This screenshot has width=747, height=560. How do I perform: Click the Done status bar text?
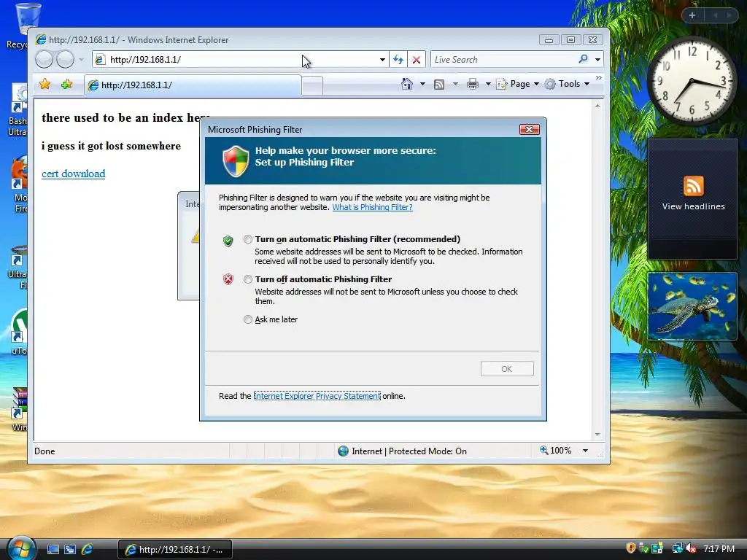(x=44, y=451)
